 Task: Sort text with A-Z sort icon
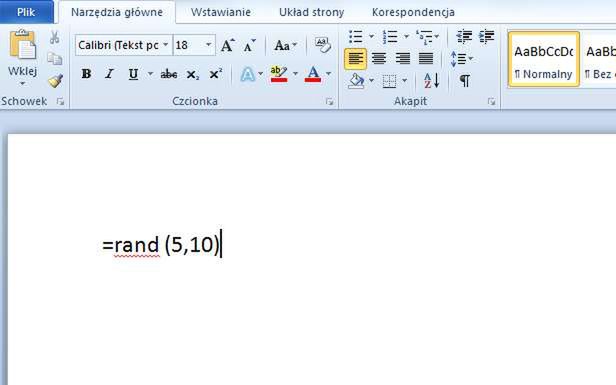coord(432,81)
